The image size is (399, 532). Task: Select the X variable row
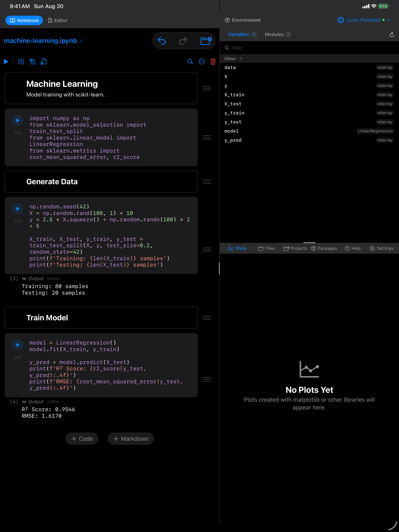[x=309, y=77]
